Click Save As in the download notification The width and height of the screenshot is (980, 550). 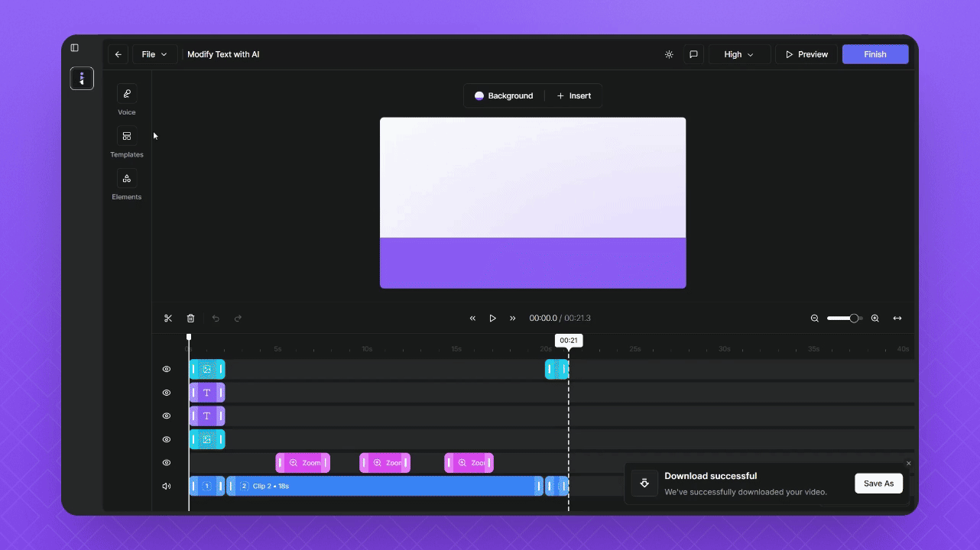click(x=878, y=484)
